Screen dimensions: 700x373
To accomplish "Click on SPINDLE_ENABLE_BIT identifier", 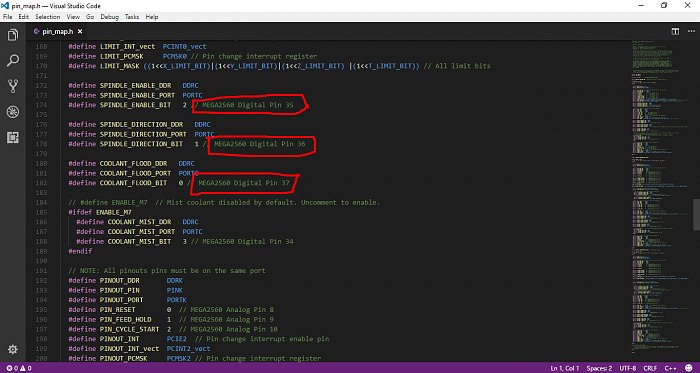I will pyautogui.click(x=136, y=105).
